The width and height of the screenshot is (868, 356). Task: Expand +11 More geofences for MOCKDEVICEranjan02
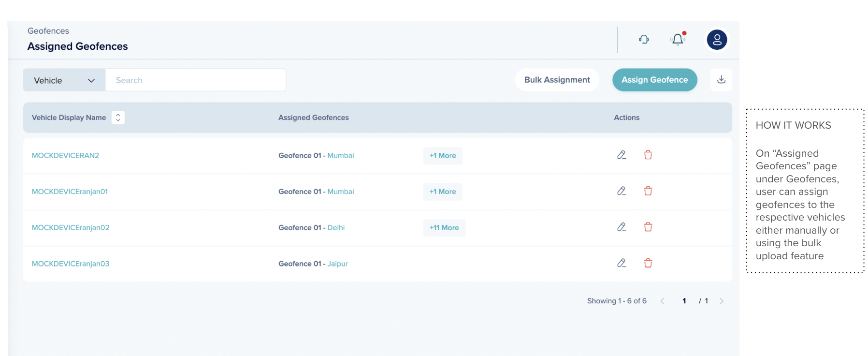point(444,228)
